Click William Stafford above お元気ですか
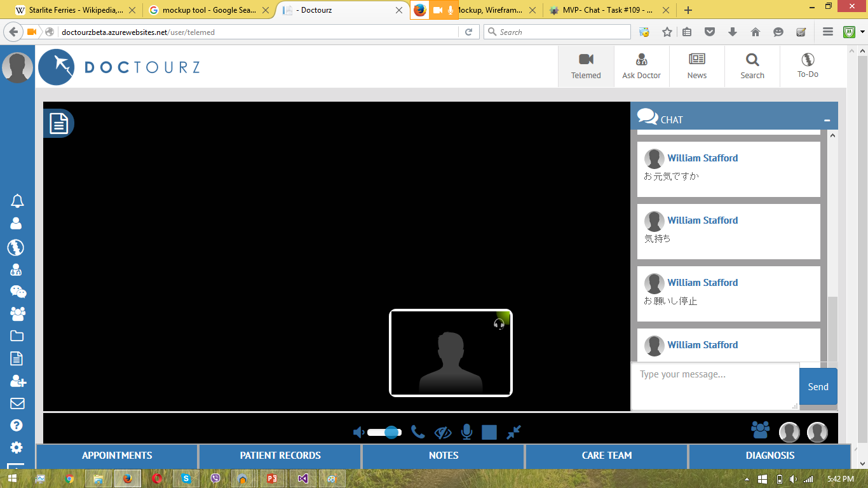Viewport: 868px width, 488px height. (x=703, y=158)
